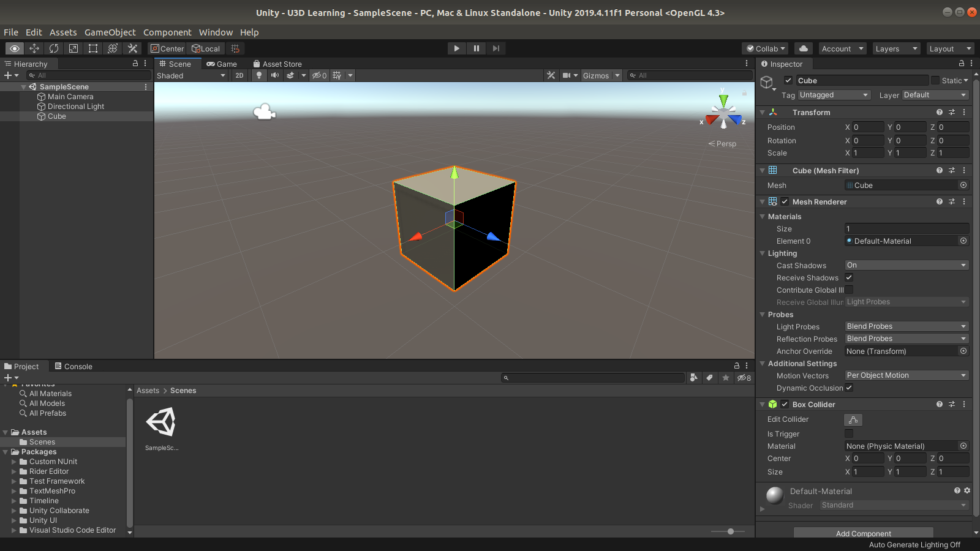This screenshot has height=551, width=980.
Task: Disable the Box Collider component
Action: point(785,404)
